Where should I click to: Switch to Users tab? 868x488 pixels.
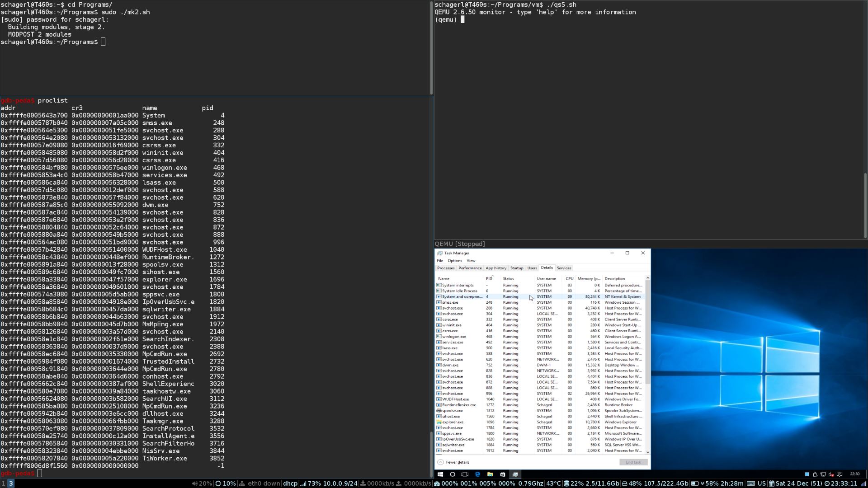pos(532,268)
